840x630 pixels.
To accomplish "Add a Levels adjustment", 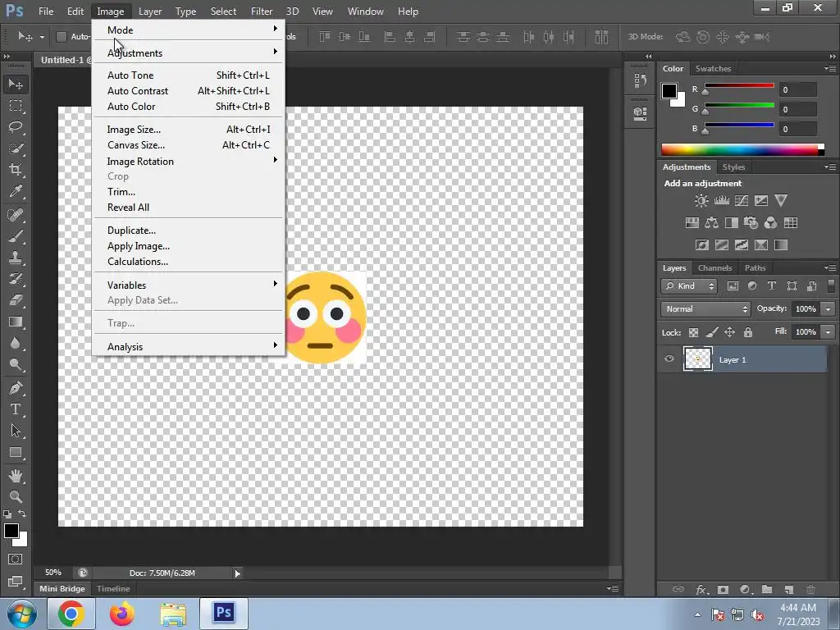I will coord(722,201).
